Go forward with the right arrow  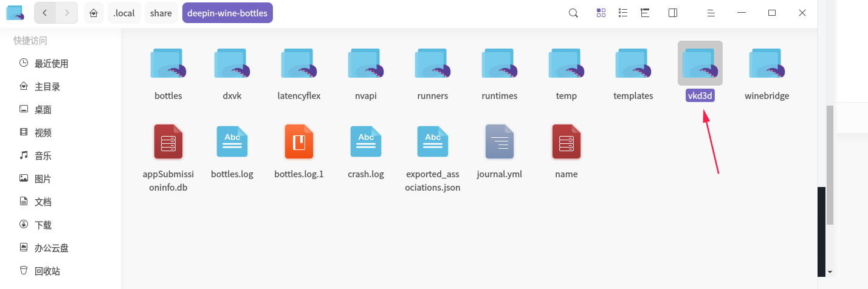[x=67, y=12]
